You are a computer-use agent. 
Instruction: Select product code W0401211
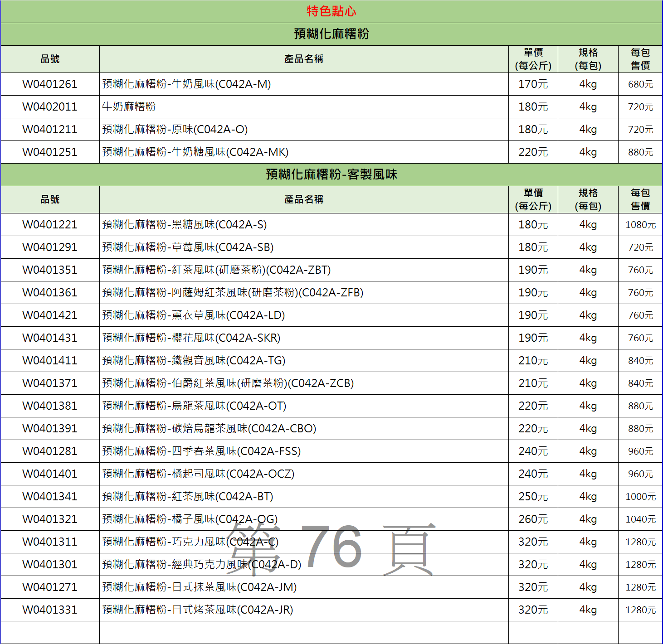click(x=50, y=130)
